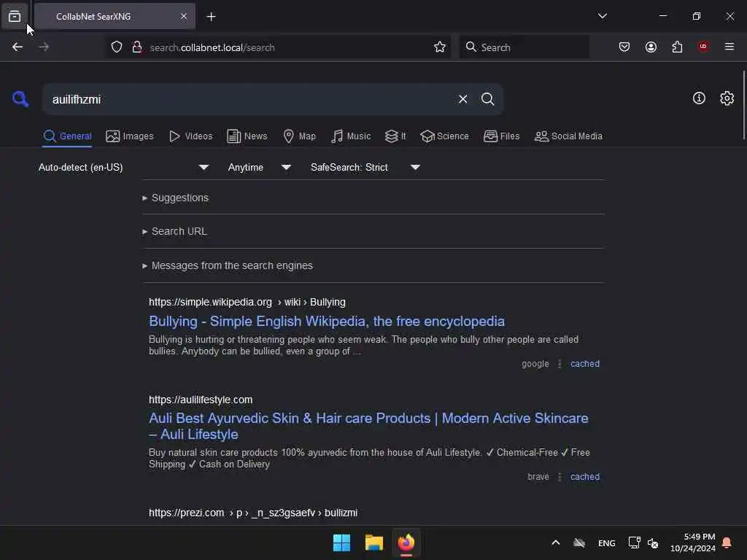This screenshot has width=747, height=560.
Task: Click the Firefox taskbar icon
Action: pyautogui.click(x=406, y=542)
